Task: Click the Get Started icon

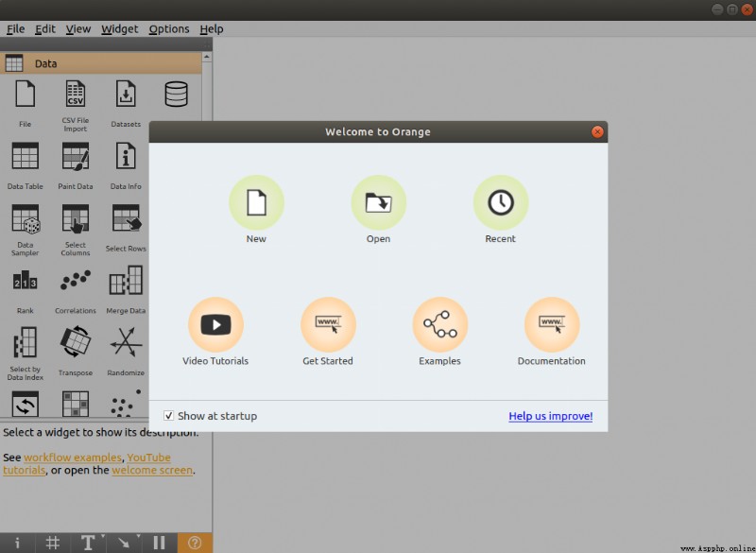Action: [328, 324]
